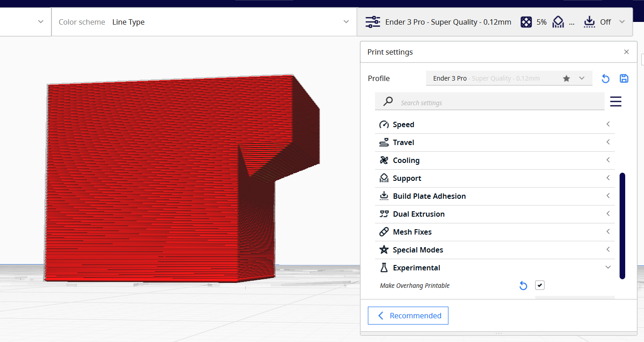Click the Experimental flask icon

coord(384,268)
